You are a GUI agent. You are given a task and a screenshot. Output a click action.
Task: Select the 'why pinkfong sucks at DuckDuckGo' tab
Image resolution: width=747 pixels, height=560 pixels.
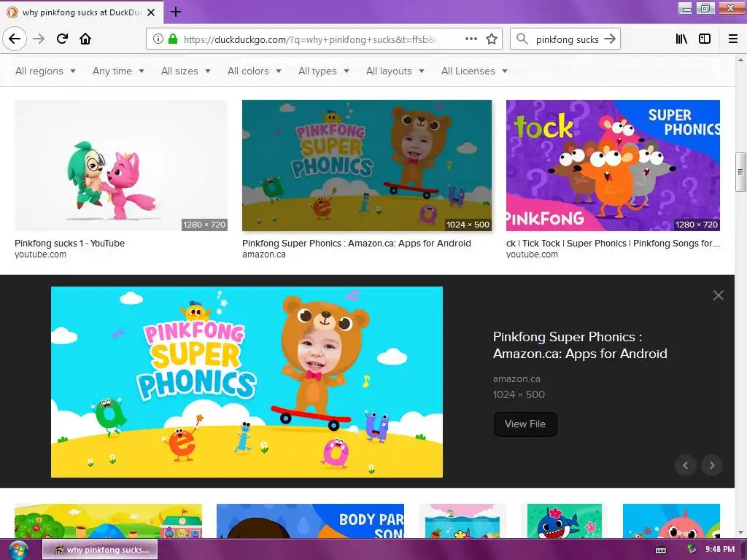click(81, 12)
